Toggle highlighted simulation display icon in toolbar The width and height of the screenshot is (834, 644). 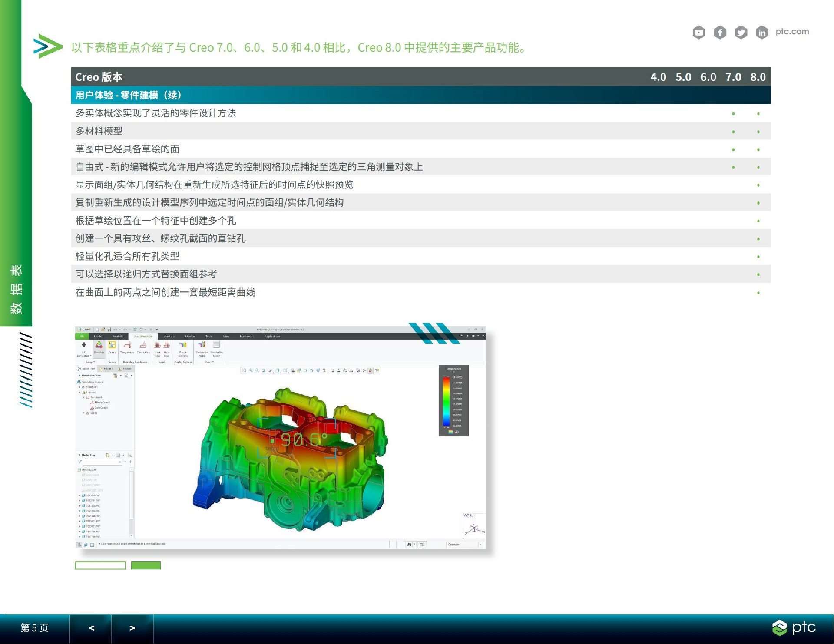point(371,370)
